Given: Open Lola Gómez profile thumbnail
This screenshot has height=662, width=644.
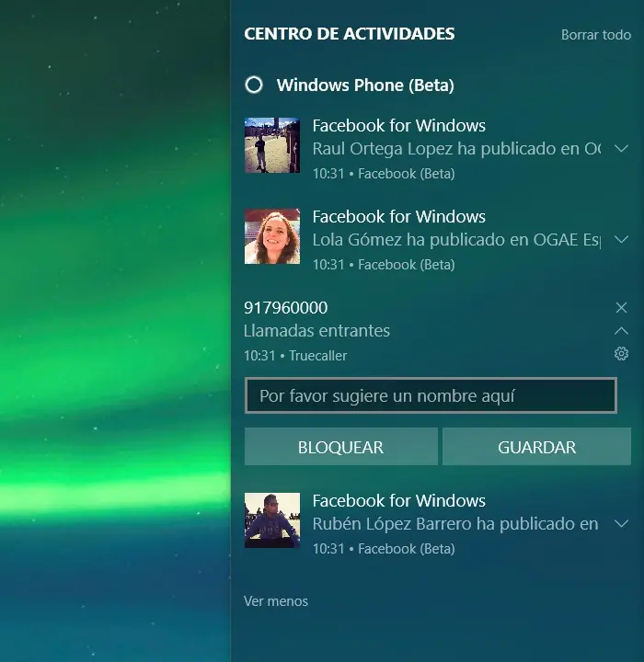Looking at the screenshot, I should point(272,236).
